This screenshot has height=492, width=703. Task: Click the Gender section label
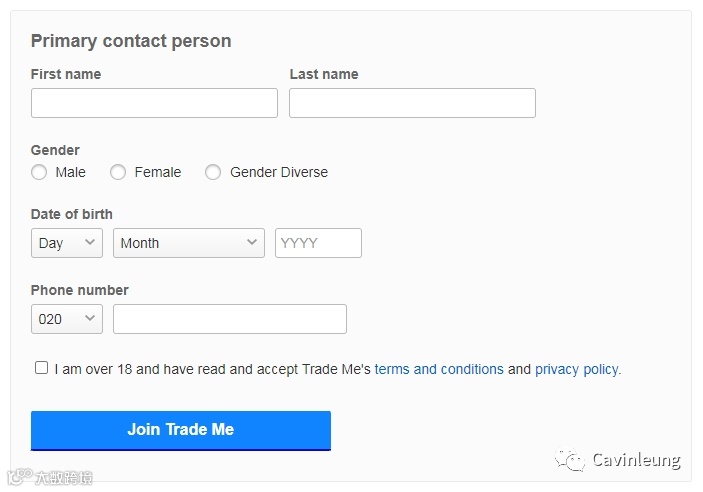pyautogui.click(x=55, y=150)
